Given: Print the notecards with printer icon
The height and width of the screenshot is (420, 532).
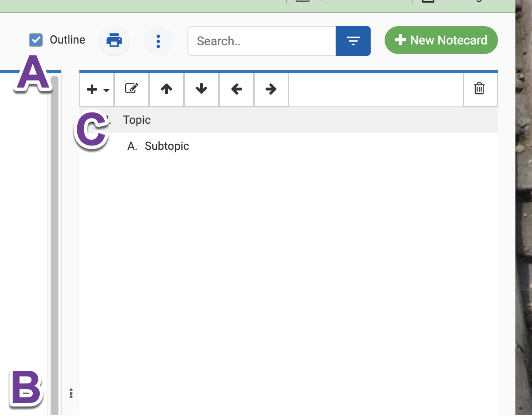Looking at the screenshot, I should (114, 41).
